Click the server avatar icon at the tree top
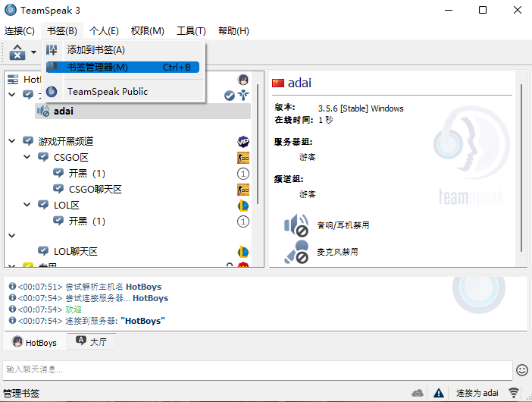 (243, 80)
